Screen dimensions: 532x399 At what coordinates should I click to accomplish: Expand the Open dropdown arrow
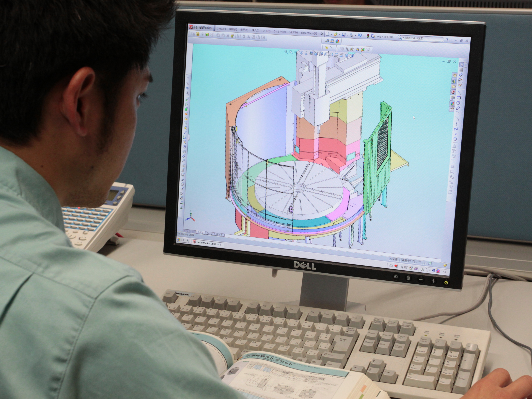click(x=340, y=35)
